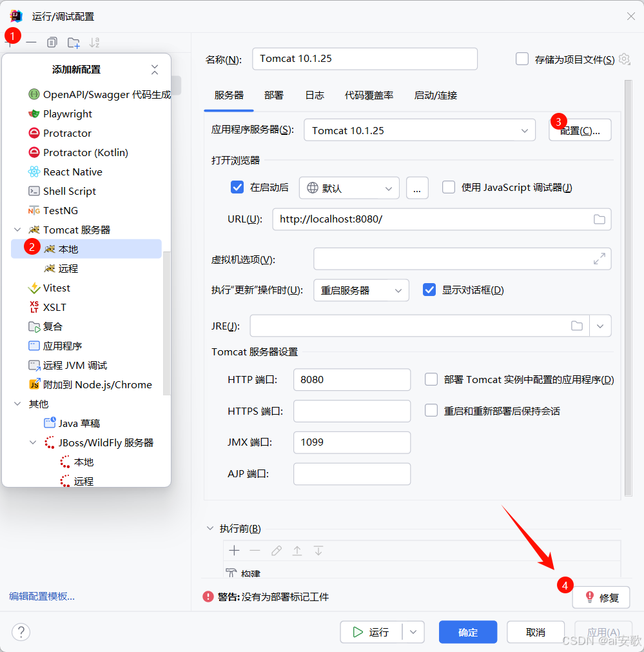Expand the 虚拟机选项 field editor
This screenshot has width=644, height=652.
click(x=599, y=259)
